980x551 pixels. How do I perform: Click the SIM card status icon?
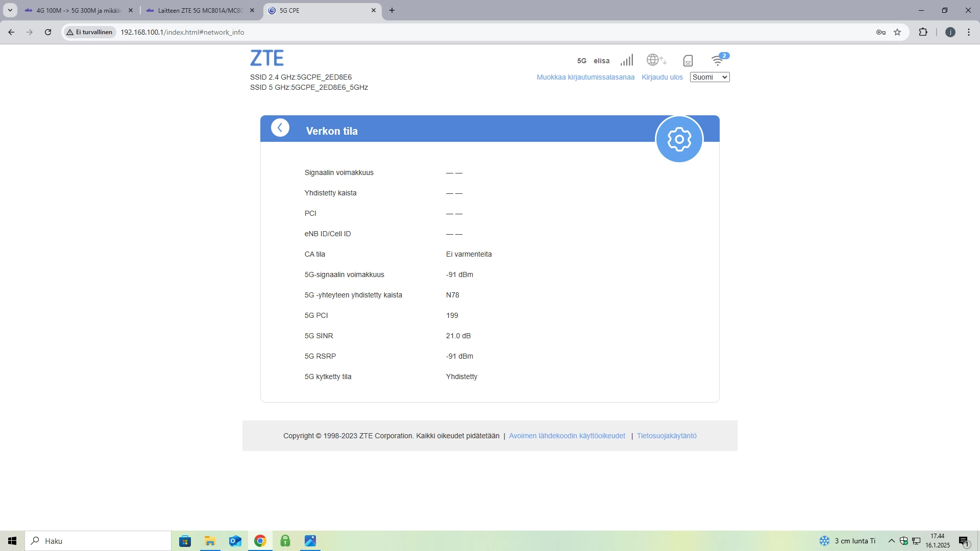(x=688, y=61)
